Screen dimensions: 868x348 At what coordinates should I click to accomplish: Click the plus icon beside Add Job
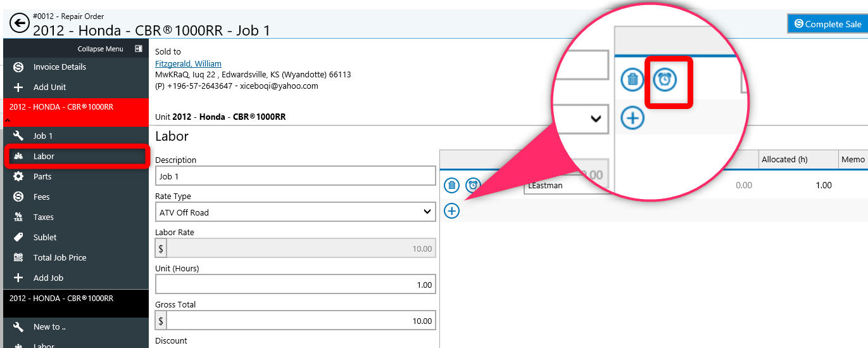click(x=18, y=278)
